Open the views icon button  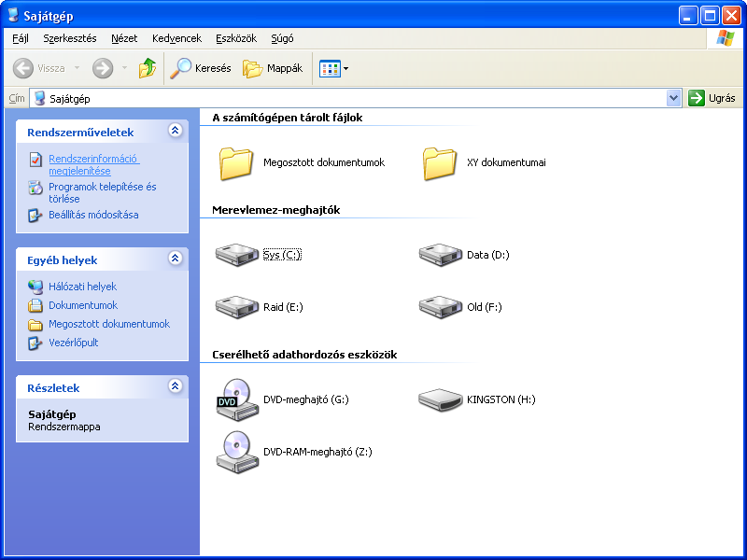(330, 69)
